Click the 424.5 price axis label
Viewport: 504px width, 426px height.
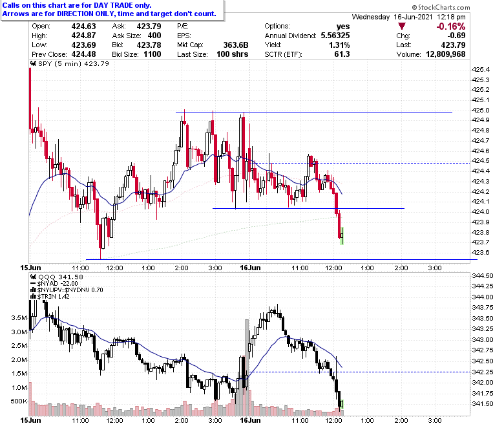481,161
